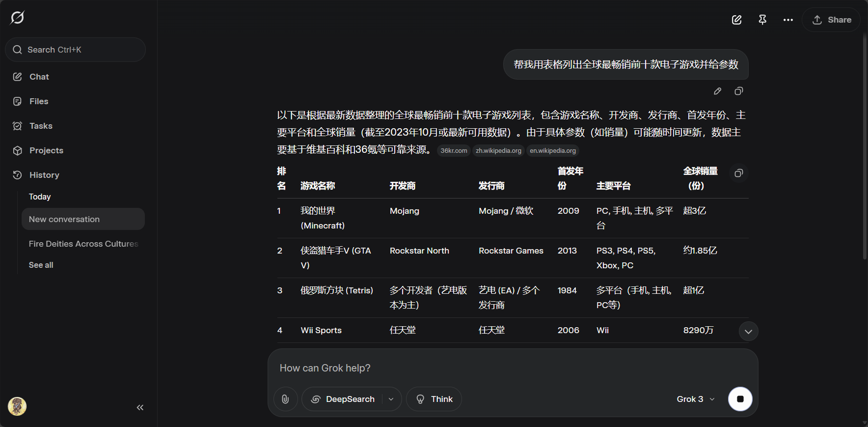Focus the Search Ctrl+K field

[x=75, y=50]
